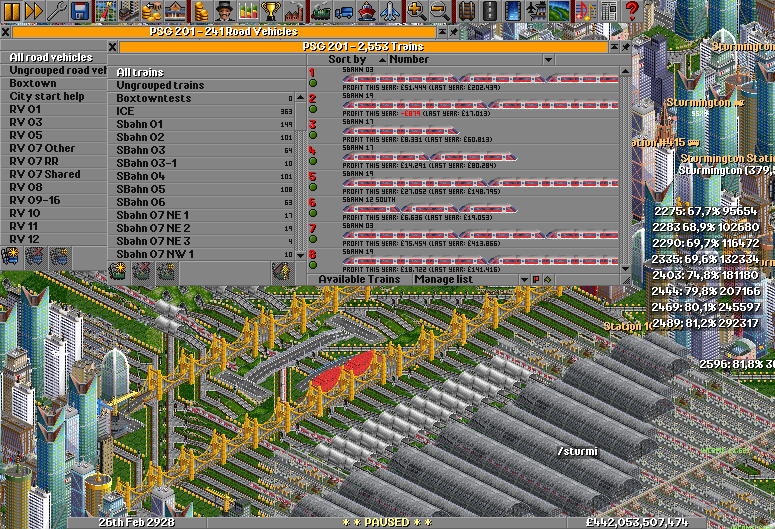Screen dimensions: 775x529
Task: Zoom in with magnifier plus icon
Action: pos(416,11)
